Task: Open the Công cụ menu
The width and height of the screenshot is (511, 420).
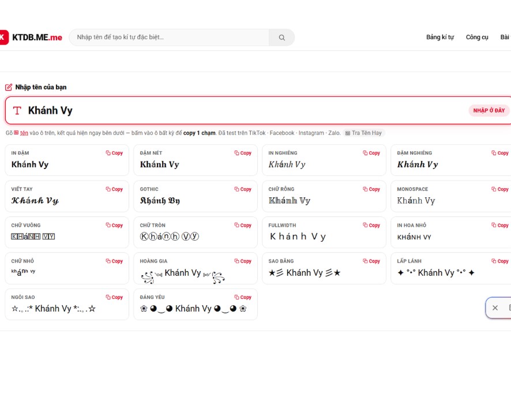Action: (x=477, y=37)
